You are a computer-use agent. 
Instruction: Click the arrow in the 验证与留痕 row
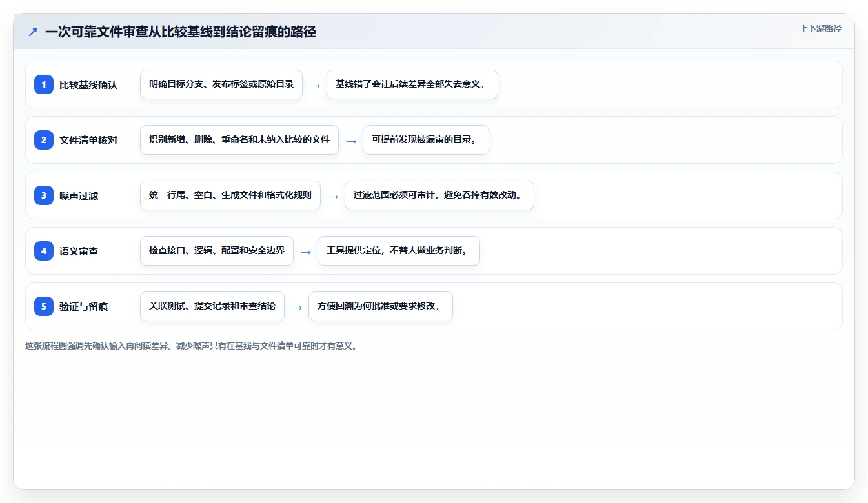[x=297, y=307]
